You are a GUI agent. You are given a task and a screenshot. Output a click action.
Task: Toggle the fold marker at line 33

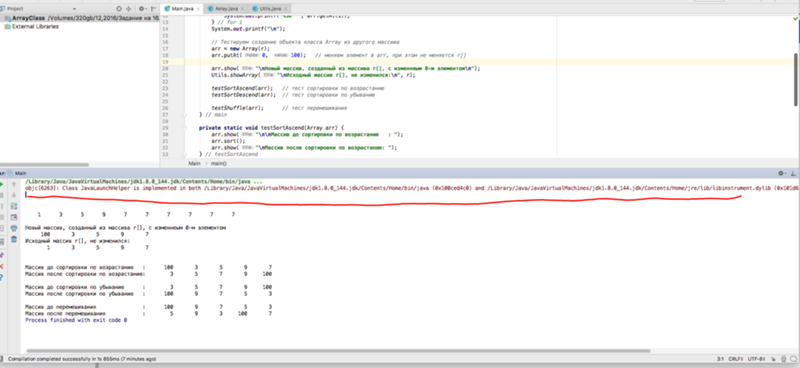(184, 154)
